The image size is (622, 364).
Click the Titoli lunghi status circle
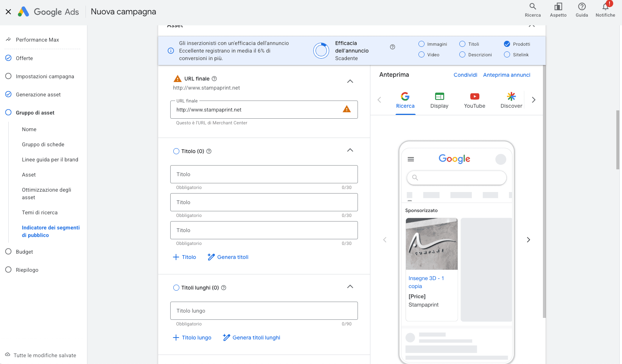[x=176, y=288]
